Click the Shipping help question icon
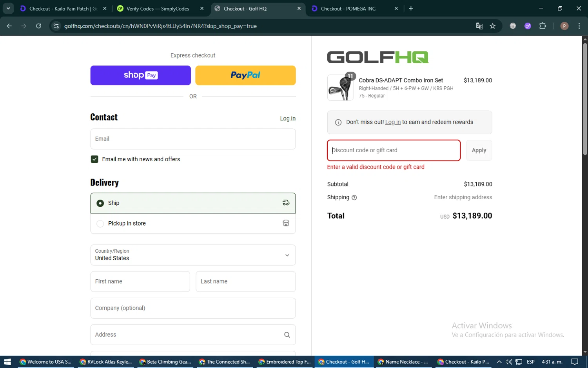 point(354,198)
